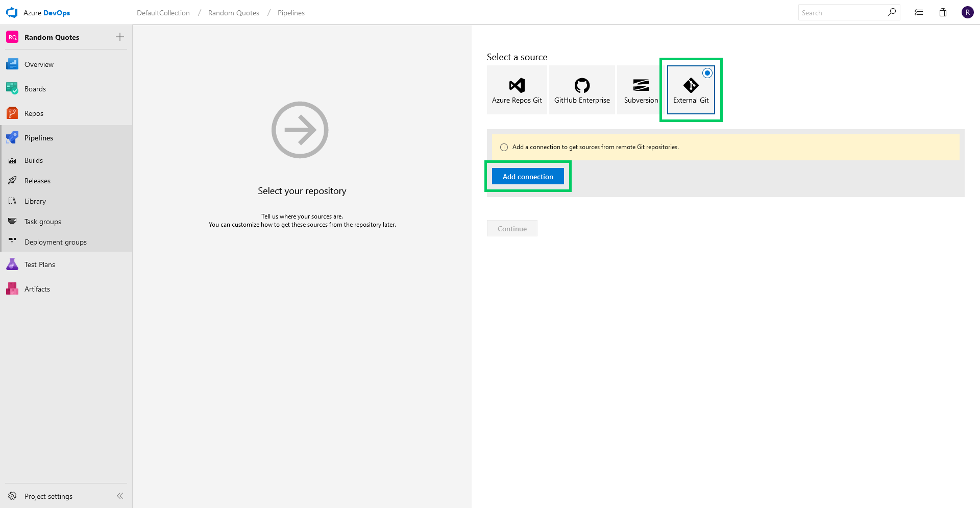Image resolution: width=980 pixels, height=508 pixels.
Task: Open the Library books icon
Action: 12,201
